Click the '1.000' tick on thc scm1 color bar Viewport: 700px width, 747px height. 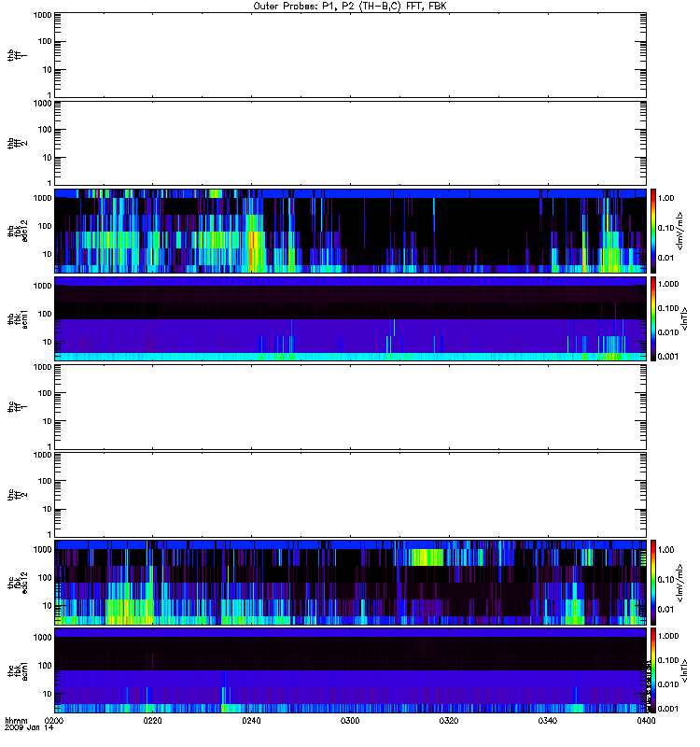(x=668, y=636)
